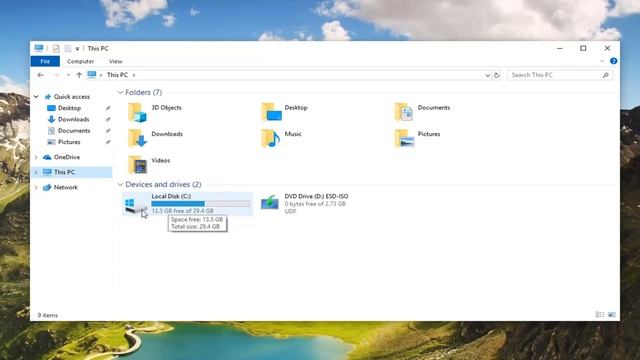
Task: Refresh the This PC view
Action: [497, 75]
